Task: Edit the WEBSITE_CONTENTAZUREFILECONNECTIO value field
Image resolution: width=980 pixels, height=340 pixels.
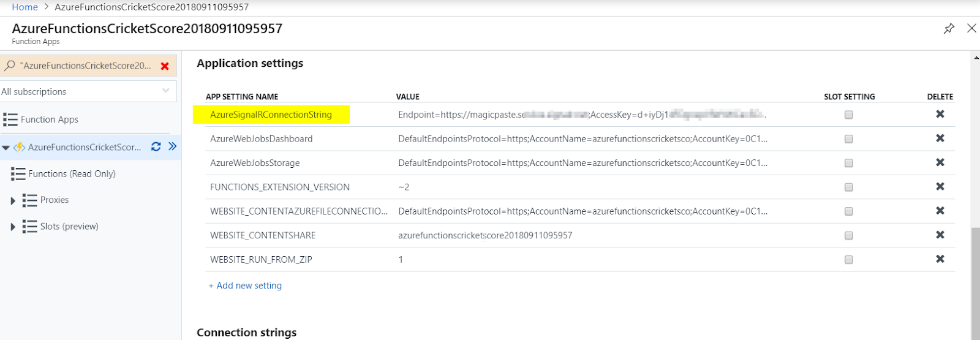Action: pyautogui.click(x=582, y=211)
